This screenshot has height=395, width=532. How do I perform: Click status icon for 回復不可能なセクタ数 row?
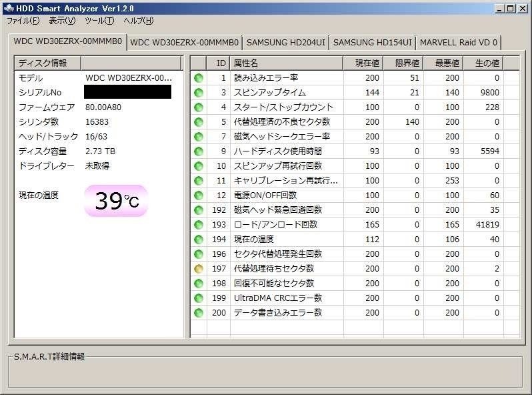click(x=199, y=284)
